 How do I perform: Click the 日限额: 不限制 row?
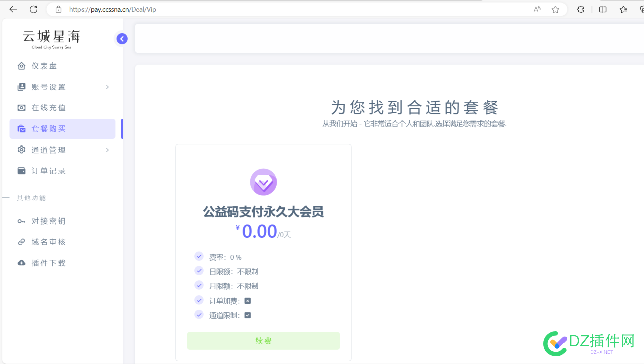tap(226, 272)
